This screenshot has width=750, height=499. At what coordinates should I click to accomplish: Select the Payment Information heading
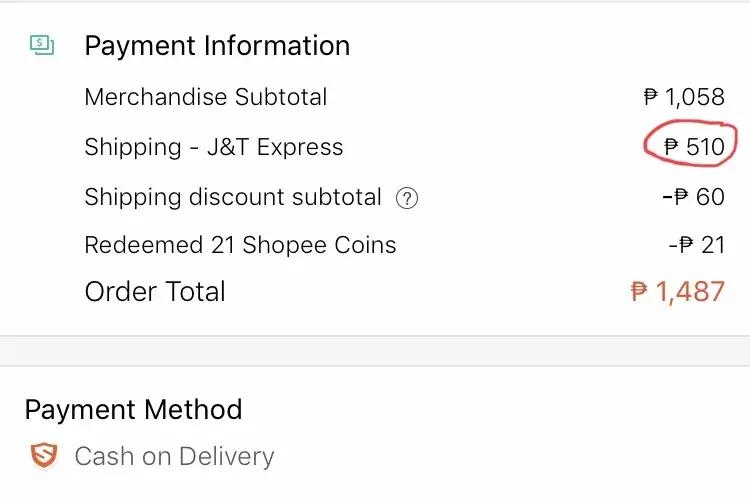(217, 46)
